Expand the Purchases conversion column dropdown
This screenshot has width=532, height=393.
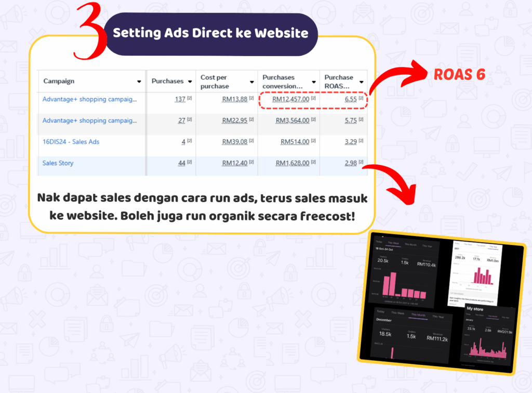313,82
